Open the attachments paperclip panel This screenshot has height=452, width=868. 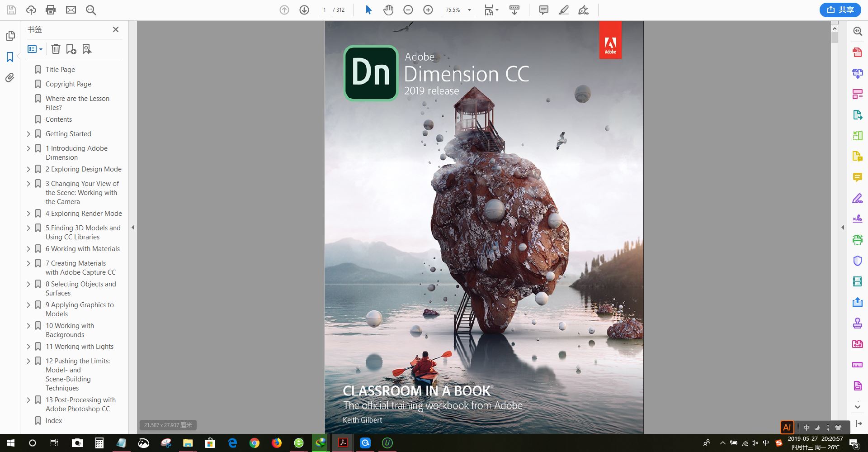point(10,78)
